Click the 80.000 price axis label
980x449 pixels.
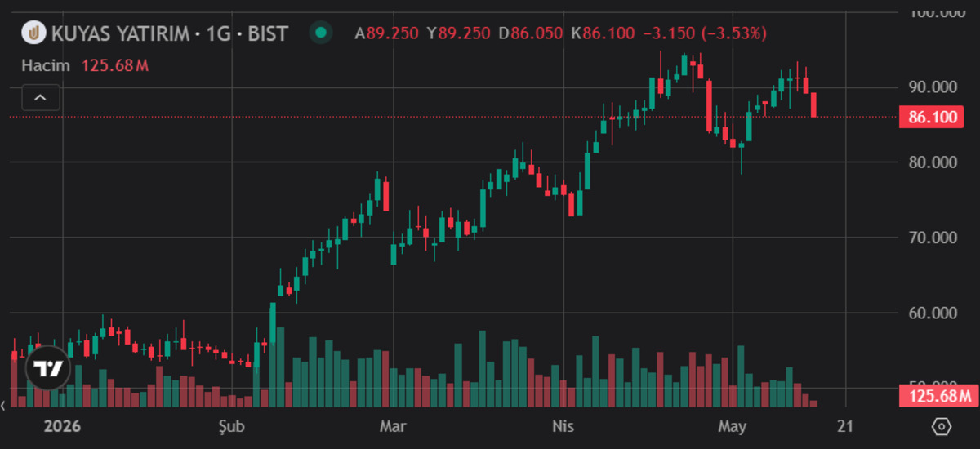(x=932, y=162)
